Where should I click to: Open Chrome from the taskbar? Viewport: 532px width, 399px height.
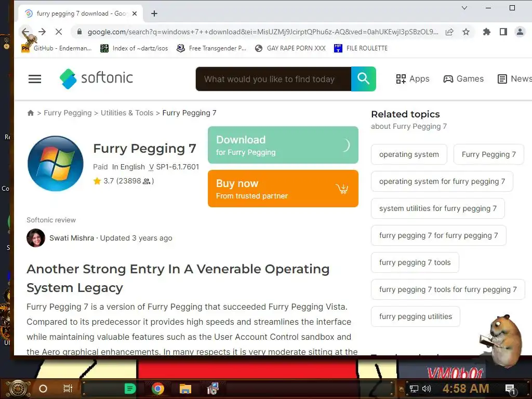pos(158,389)
